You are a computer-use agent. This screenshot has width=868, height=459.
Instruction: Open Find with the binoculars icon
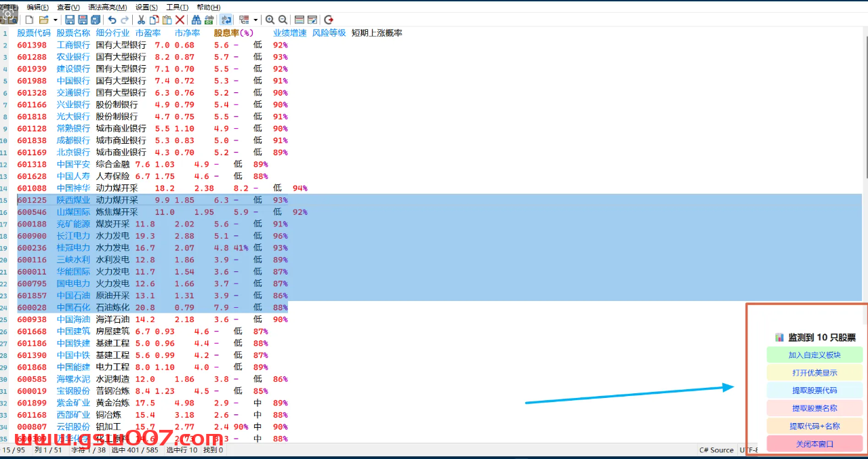[x=196, y=20]
